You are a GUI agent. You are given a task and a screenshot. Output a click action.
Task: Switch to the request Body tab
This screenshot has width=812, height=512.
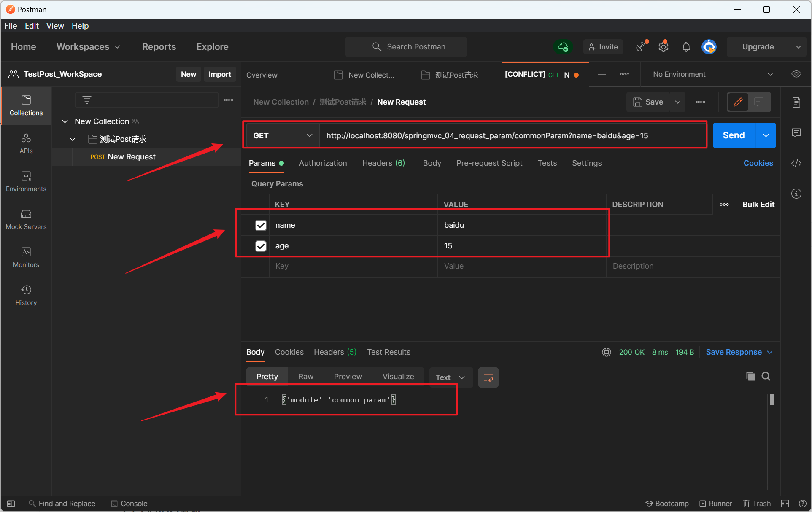pyautogui.click(x=432, y=163)
